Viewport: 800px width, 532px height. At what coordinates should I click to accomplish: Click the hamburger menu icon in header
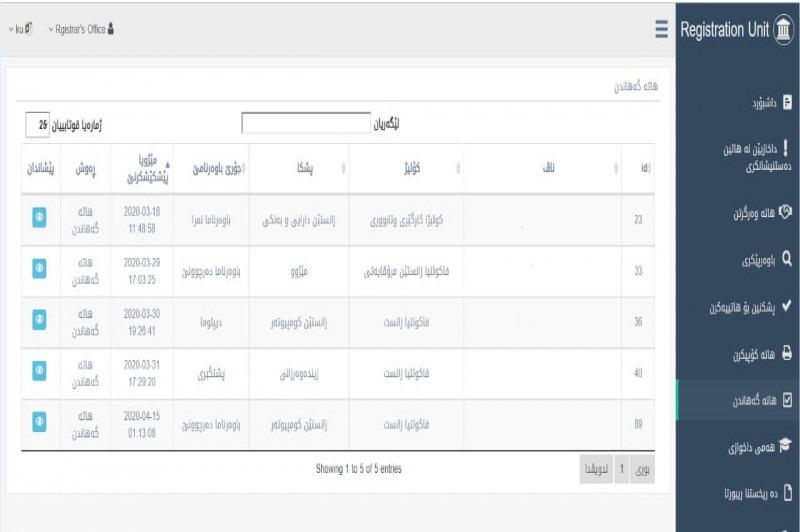[661, 30]
